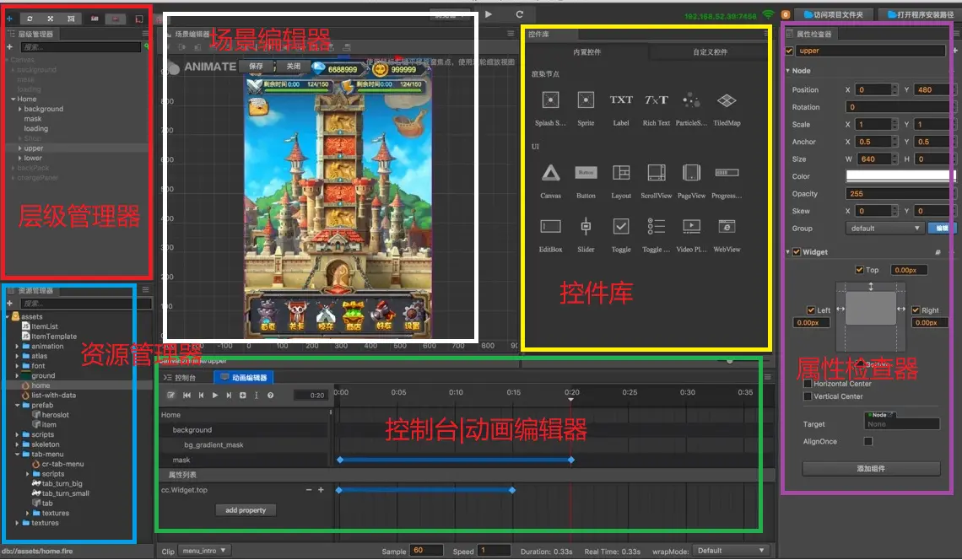This screenshot has width=962, height=560.
Task: Click the 关闭 close button in scene
Action: 294,67
